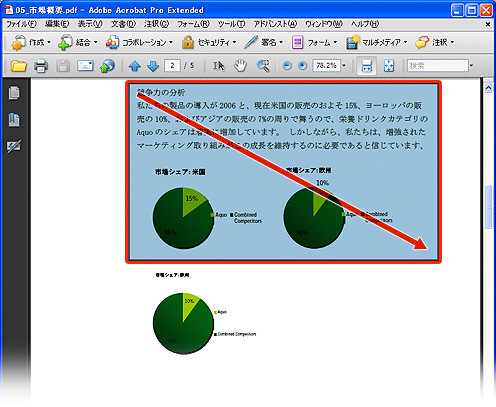
Task: Expand the zoom percentage dropdown
Action: (344, 65)
